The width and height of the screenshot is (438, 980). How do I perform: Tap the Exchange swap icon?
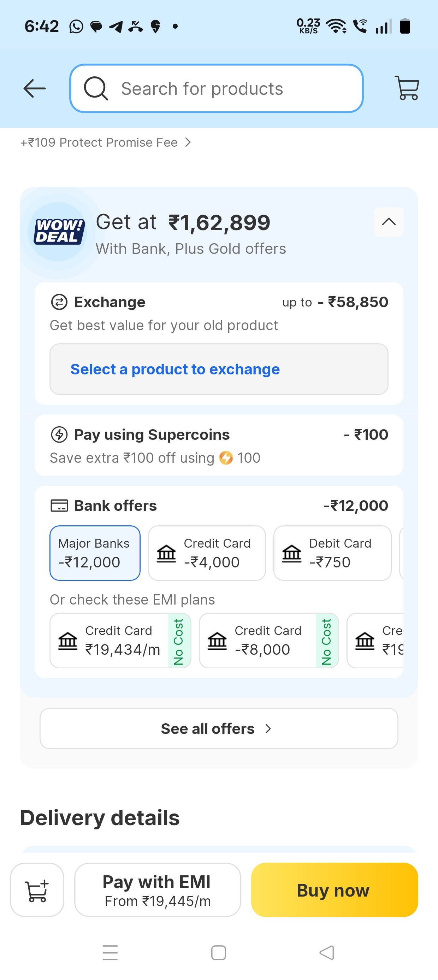[x=59, y=302]
